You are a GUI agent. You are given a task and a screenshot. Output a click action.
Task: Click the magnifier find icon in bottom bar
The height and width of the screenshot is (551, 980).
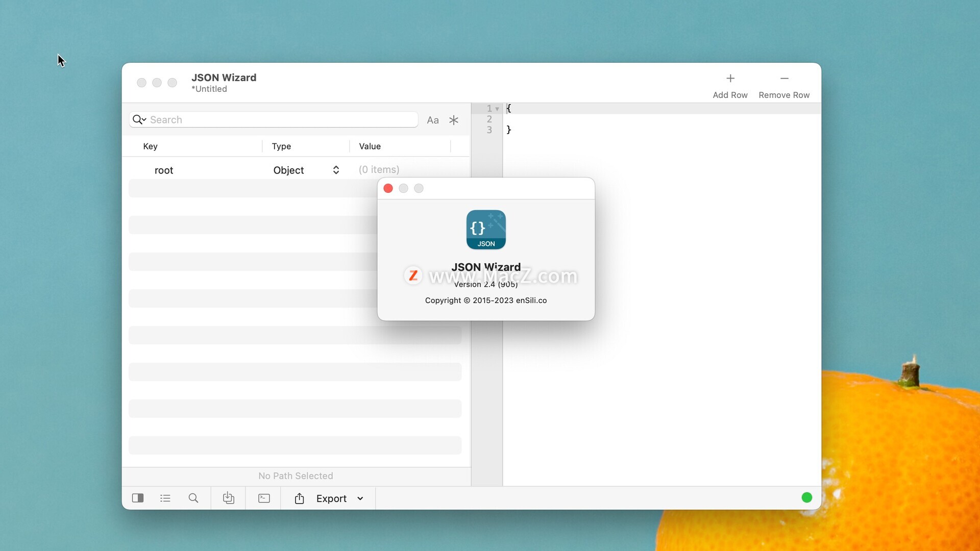(193, 498)
